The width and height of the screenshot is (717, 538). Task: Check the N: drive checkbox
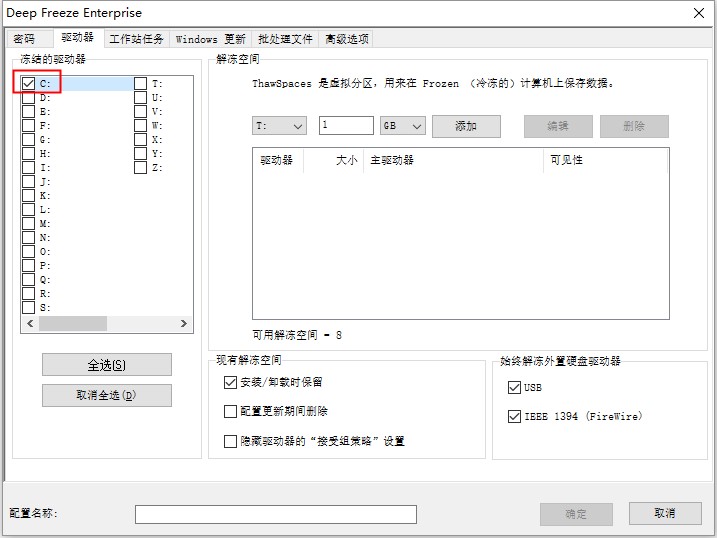tap(28, 238)
